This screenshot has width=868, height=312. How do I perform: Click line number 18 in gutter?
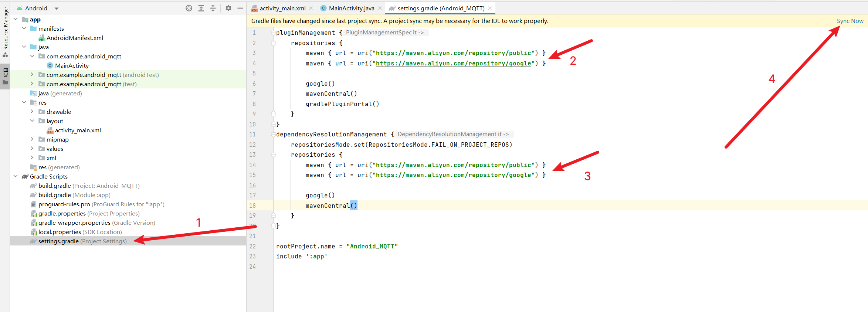(x=252, y=206)
